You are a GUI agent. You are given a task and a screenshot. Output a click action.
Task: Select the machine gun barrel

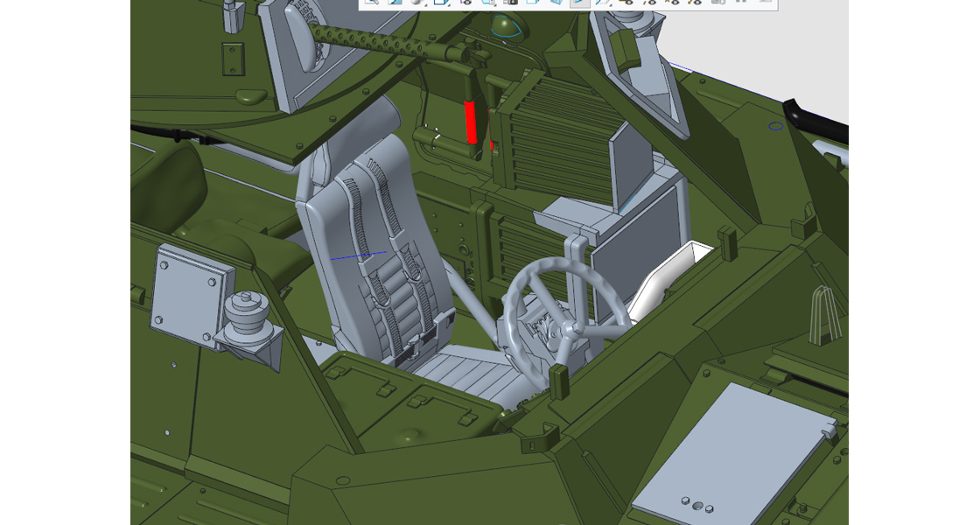(x=367, y=39)
